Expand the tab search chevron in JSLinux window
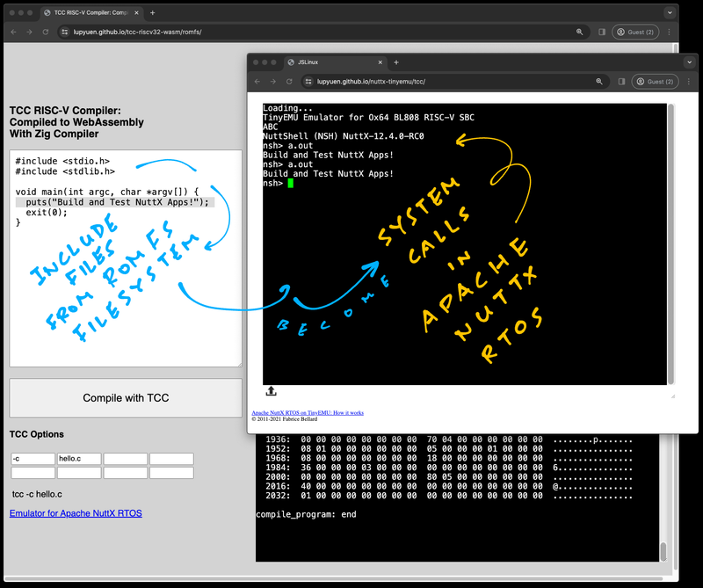The width and height of the screenshot is (703, 588). coord(688,62)
